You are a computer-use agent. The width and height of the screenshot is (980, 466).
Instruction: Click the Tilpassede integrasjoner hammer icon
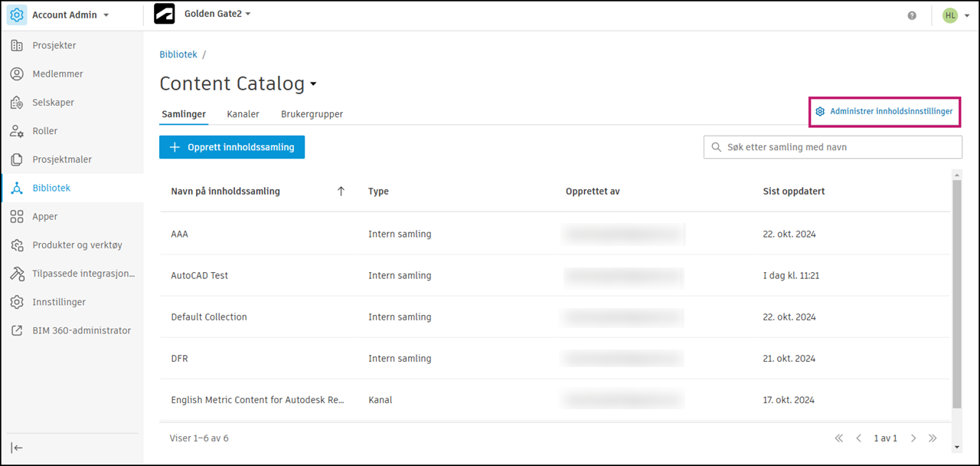[x=17, y=274]
